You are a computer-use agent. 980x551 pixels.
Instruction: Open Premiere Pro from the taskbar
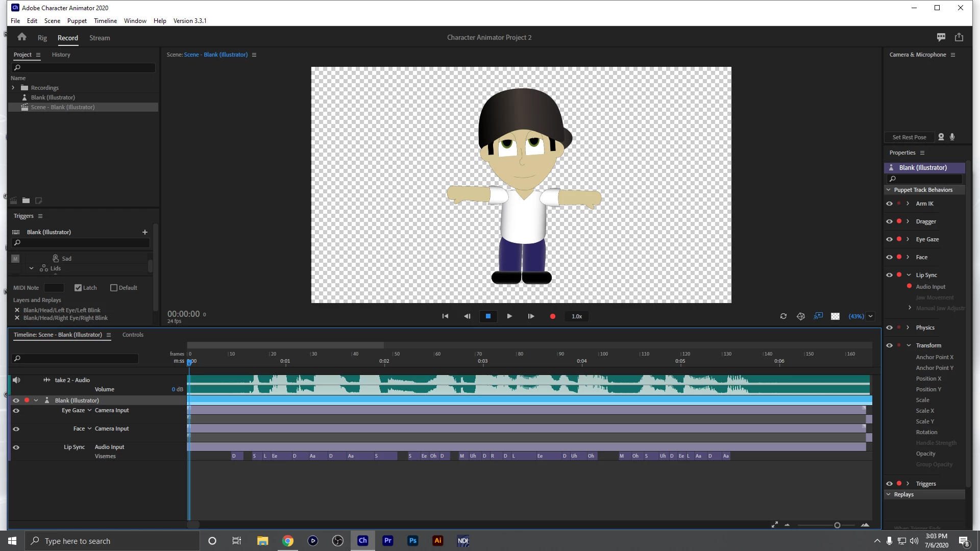[x=388, y=541]
